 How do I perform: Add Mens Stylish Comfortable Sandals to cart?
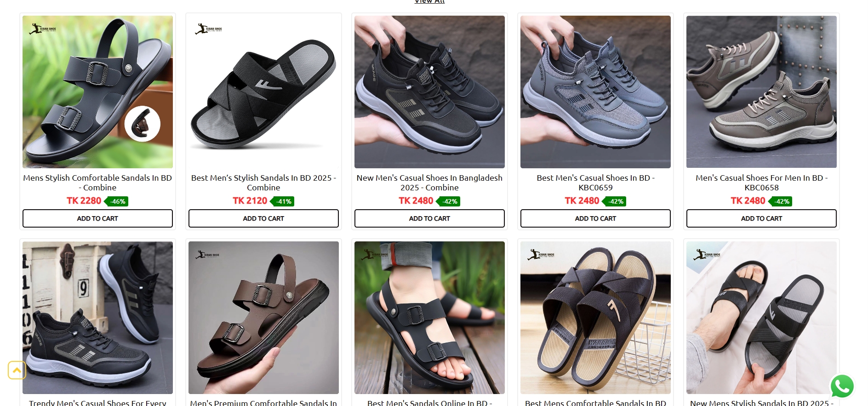(x=97, y=218)
